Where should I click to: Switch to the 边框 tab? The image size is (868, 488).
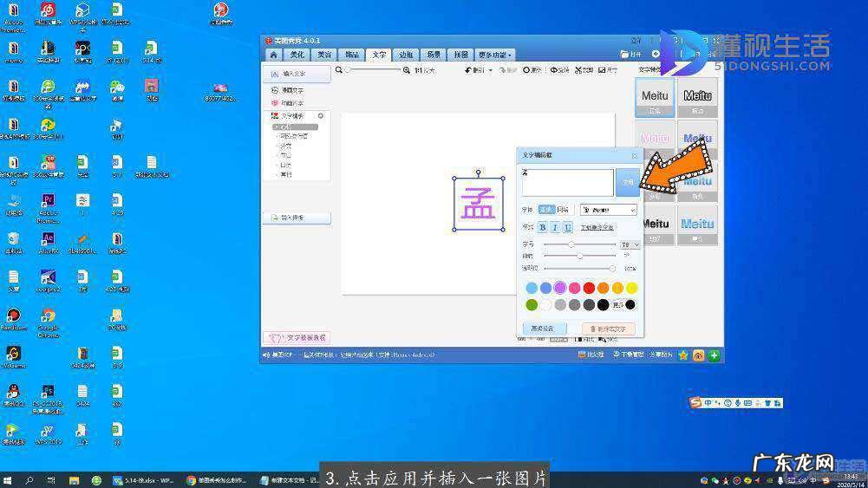tap(406, 55)
